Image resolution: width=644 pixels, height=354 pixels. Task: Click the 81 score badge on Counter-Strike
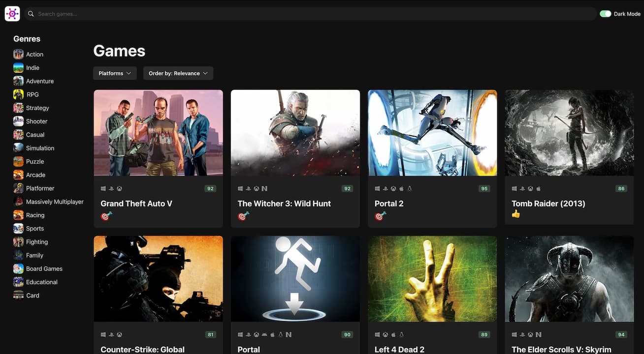coord(211,335)
